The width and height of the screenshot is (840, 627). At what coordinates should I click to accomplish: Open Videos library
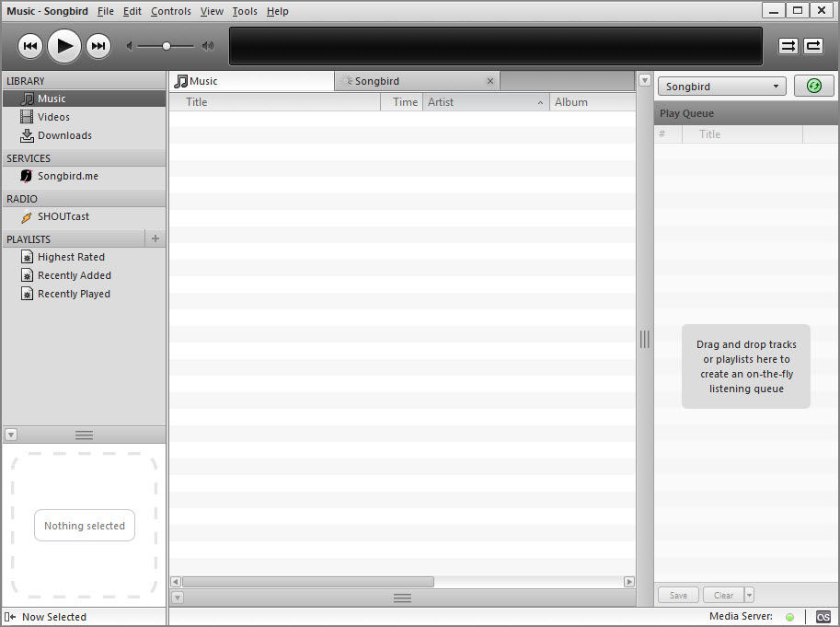point(84,117)
